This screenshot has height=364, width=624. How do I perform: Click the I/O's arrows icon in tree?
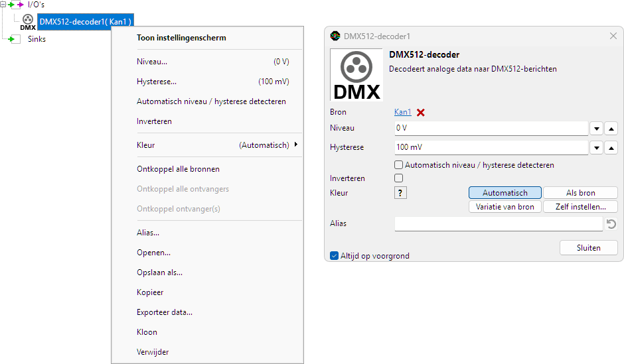pos(15,5)
